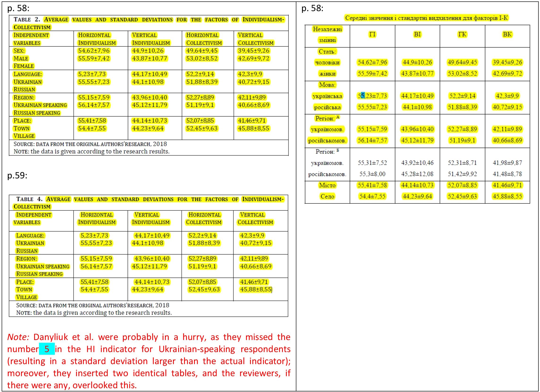Screen dimensions: 540x392
Task: Click the Незалежні змінні header cell
Action: [327, 34]
